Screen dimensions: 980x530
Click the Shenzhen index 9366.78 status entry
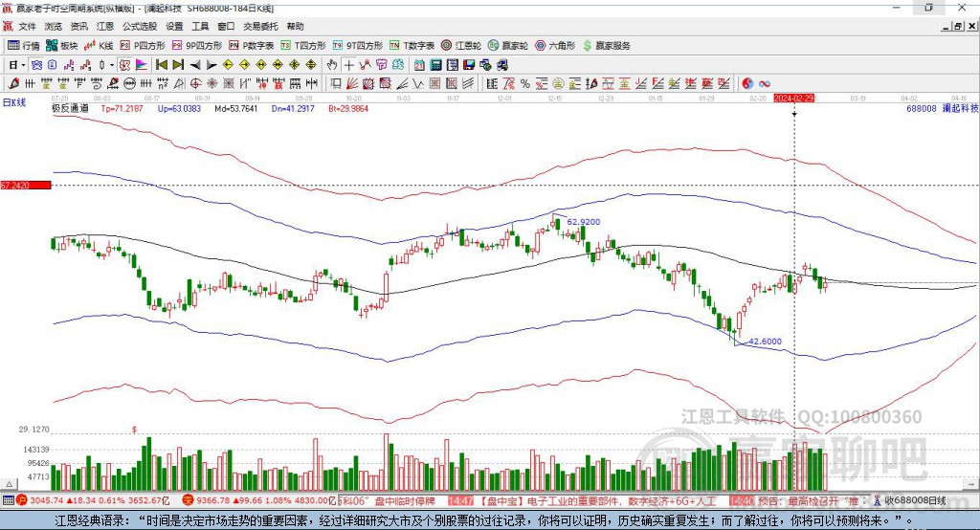(260, 500)
